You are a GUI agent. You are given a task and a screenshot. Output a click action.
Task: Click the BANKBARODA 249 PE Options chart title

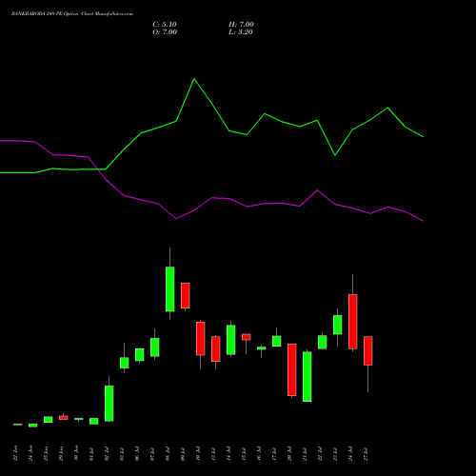(x=72, y=14)
